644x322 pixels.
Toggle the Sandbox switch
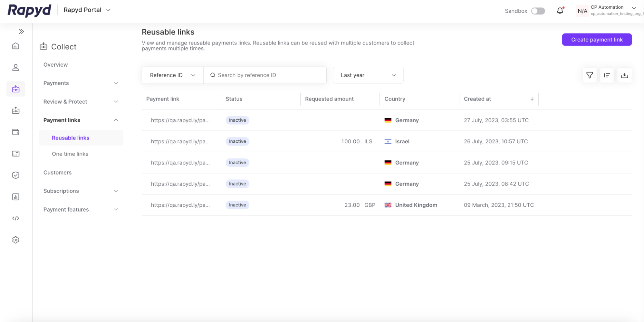[538, 11]
